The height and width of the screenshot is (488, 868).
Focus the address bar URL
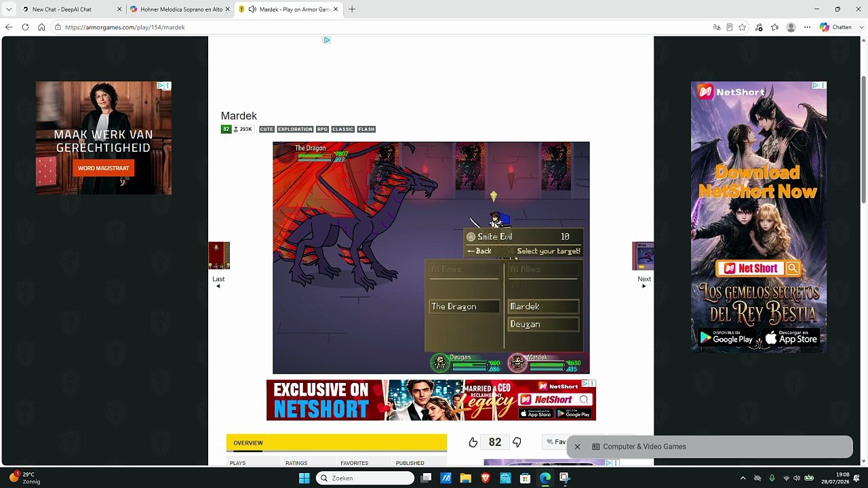[125, 27]
